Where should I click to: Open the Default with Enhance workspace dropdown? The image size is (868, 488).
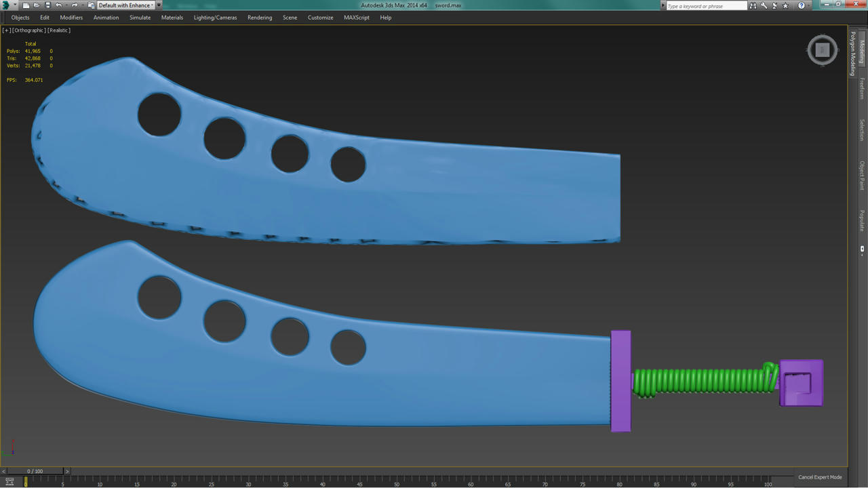pyautogui.click(x=126, y=5)
